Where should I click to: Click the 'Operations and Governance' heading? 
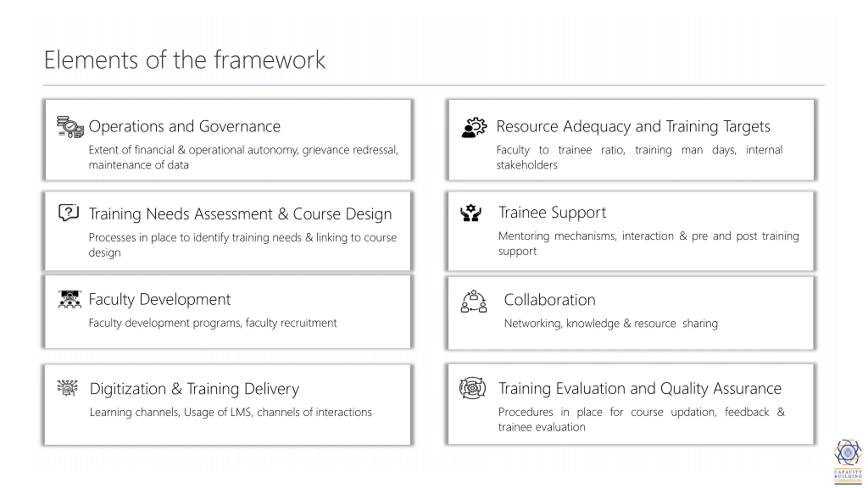click(184, 126)
